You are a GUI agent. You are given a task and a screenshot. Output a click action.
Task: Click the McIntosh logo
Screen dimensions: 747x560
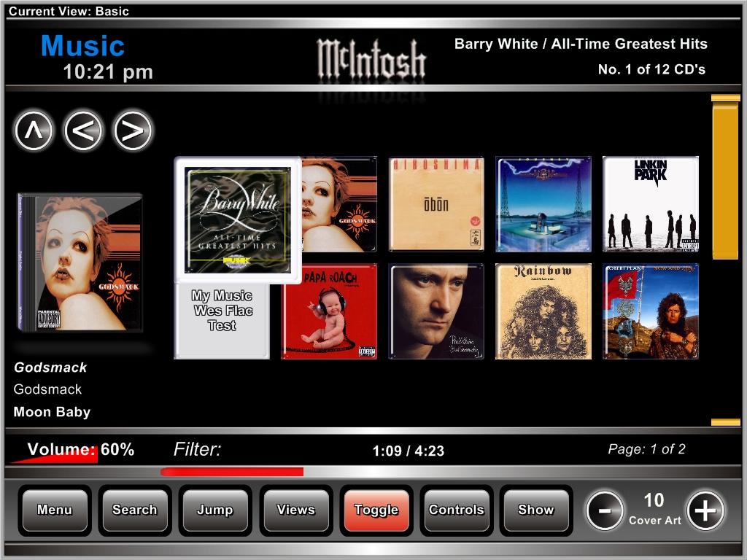pyautogui.click(x=371, y=58)
